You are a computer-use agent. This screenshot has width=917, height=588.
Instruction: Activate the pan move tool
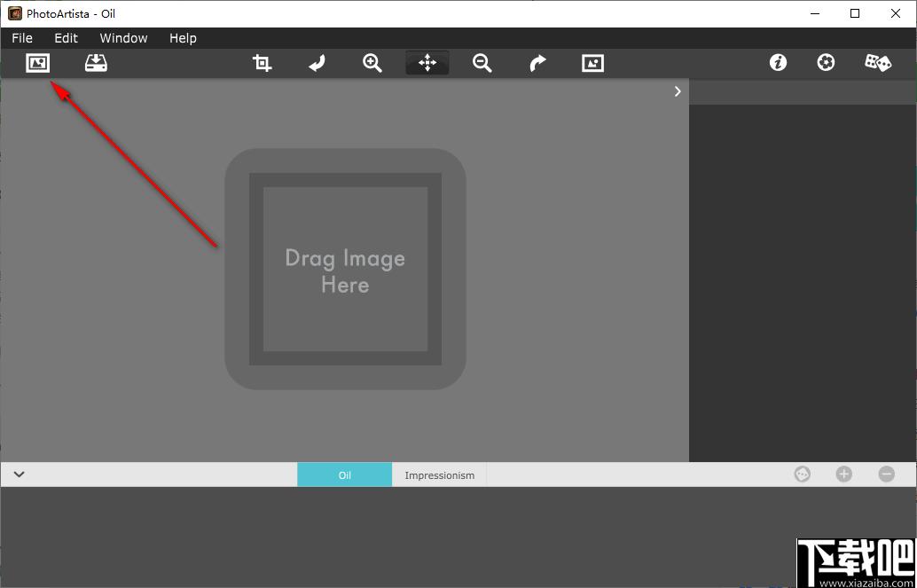427,63
